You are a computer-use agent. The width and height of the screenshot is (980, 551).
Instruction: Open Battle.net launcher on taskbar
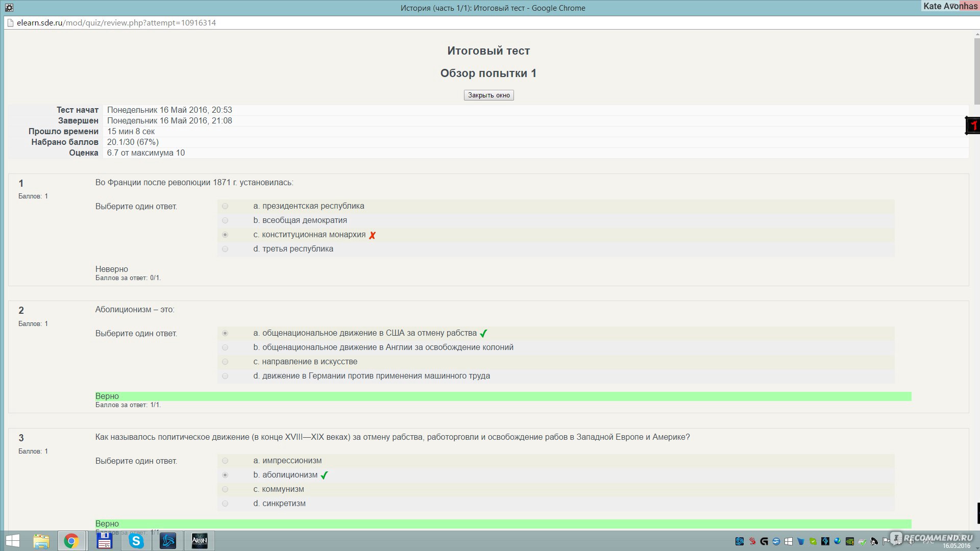[x=168, y=541]
